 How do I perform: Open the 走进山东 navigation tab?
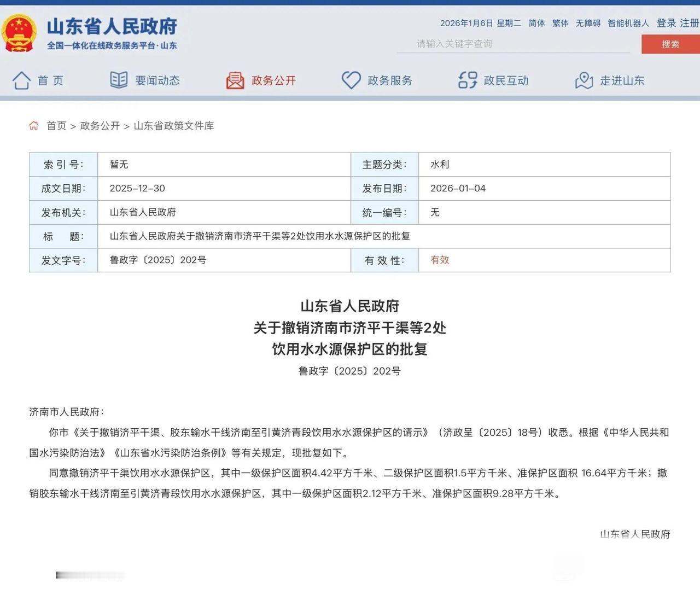(610, 80)
